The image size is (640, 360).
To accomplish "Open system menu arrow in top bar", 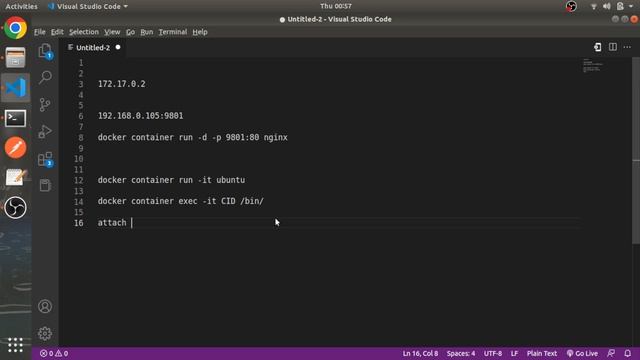I will 631,6.
